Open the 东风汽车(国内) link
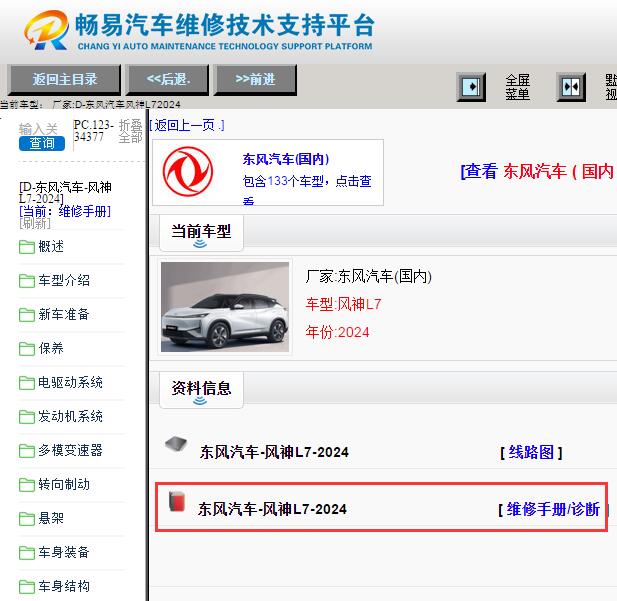The image size is (617, 601). tap(286, 159)
